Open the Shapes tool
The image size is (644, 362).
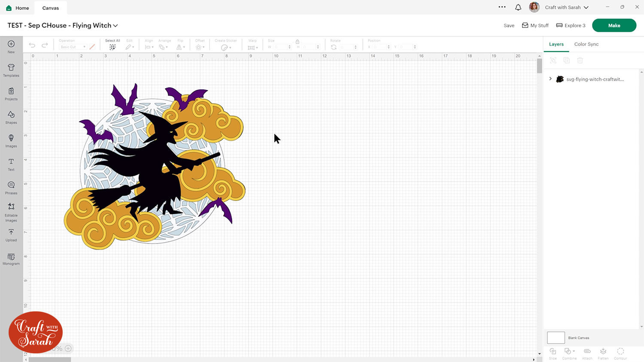tap(11, 117)
